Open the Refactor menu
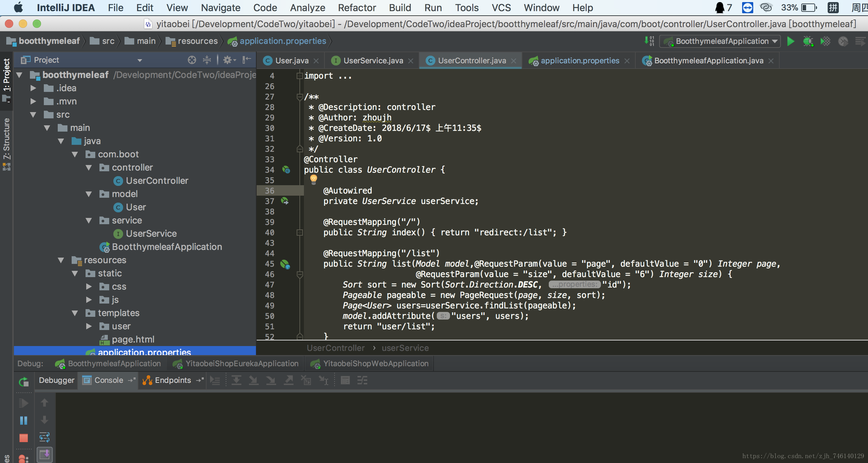868x463 pixels. tap(357, 8)
